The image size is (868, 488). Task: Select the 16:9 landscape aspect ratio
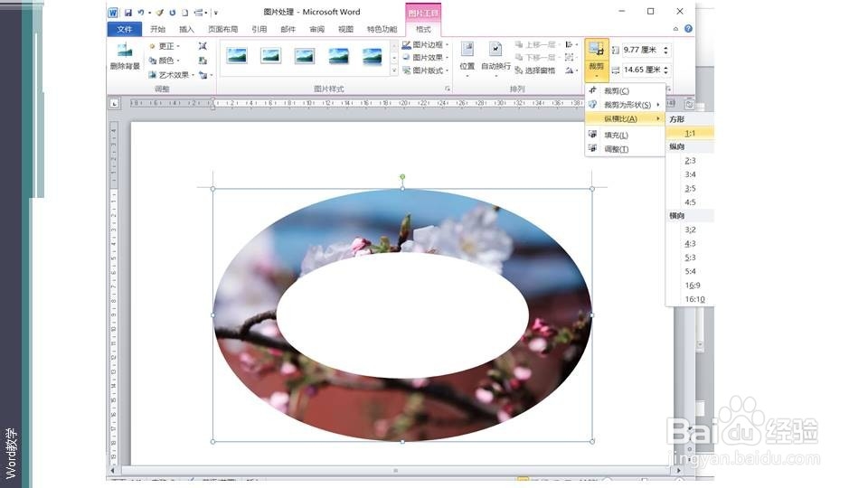coord(690,285)
